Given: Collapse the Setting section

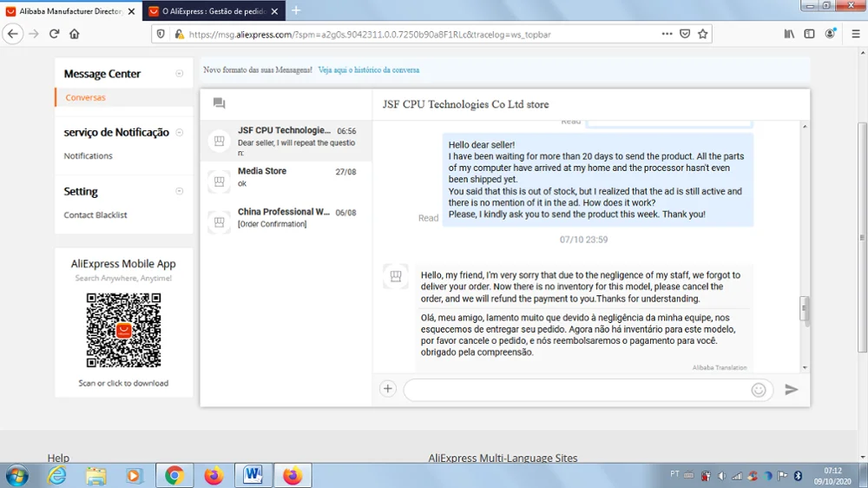Looking at the screenshot, I should [x=180, y=191].
